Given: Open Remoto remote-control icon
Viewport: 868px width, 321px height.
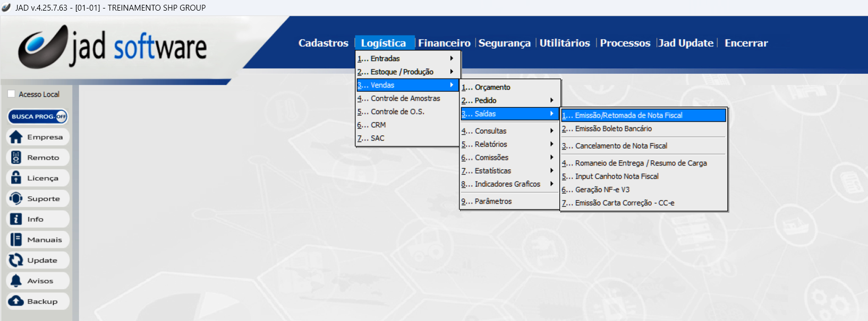Looking at the screenshot, I should 16,158.
